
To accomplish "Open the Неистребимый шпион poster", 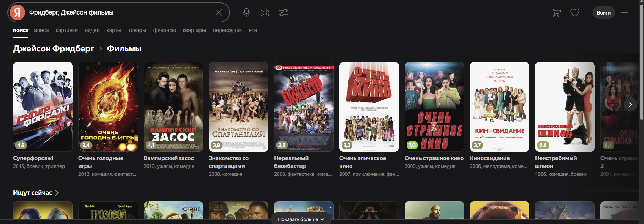I will click(x=565, y=107).
